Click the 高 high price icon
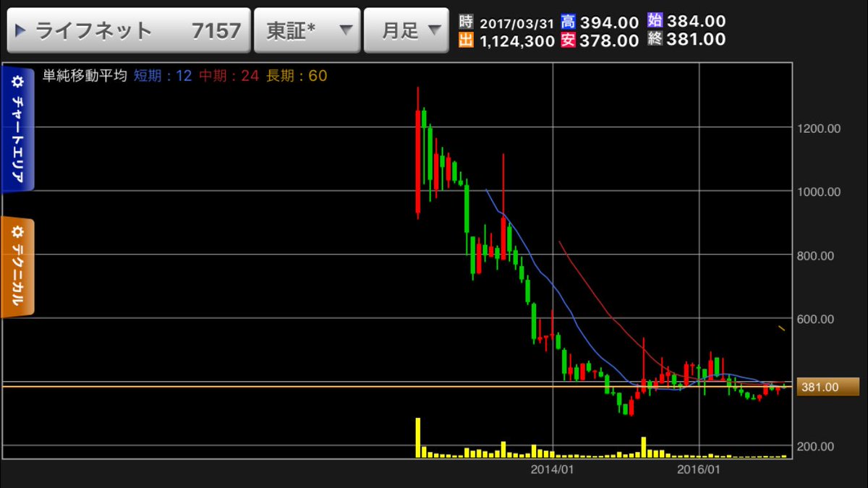The width and height of the screenshot is (868, 488). pyautogui.click(x=568, y=23)
